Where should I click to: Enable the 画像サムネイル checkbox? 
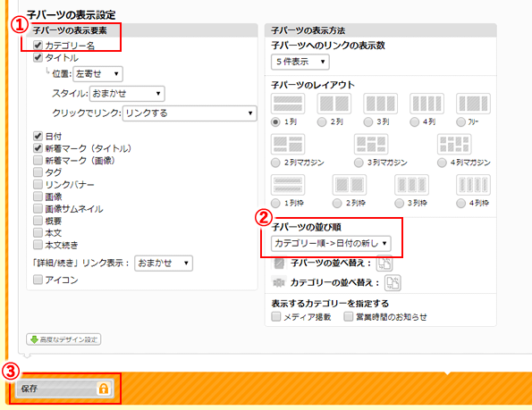tap(38, 209)
